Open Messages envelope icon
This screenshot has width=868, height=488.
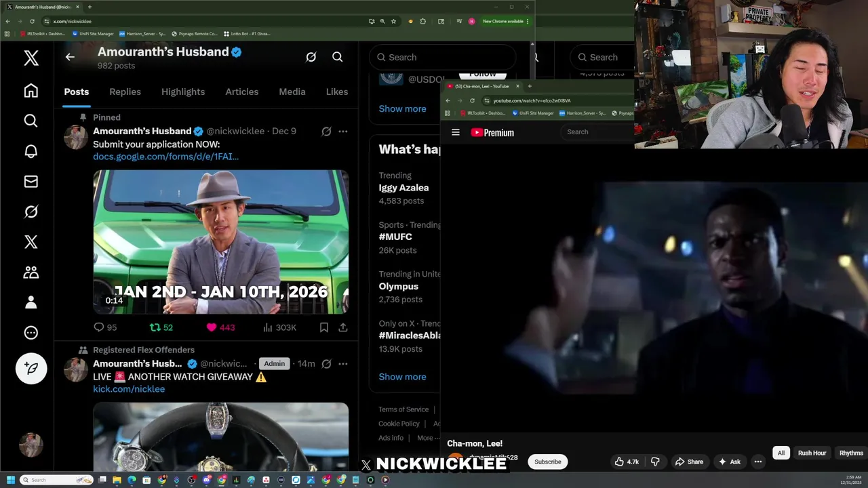(31, 182)
